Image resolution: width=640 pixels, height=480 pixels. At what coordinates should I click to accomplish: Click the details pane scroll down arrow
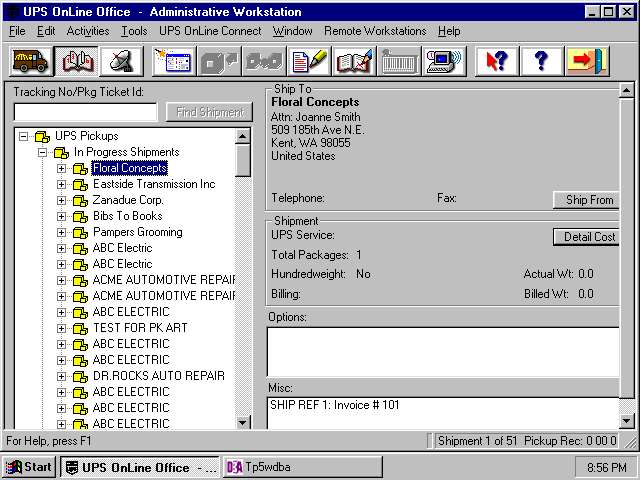(x=627, y=421)
